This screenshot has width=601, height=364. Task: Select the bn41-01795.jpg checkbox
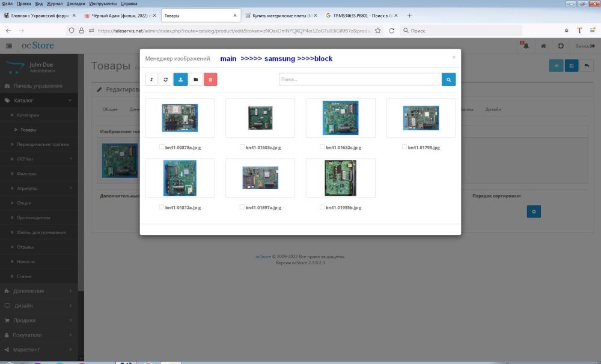[404, 147]
